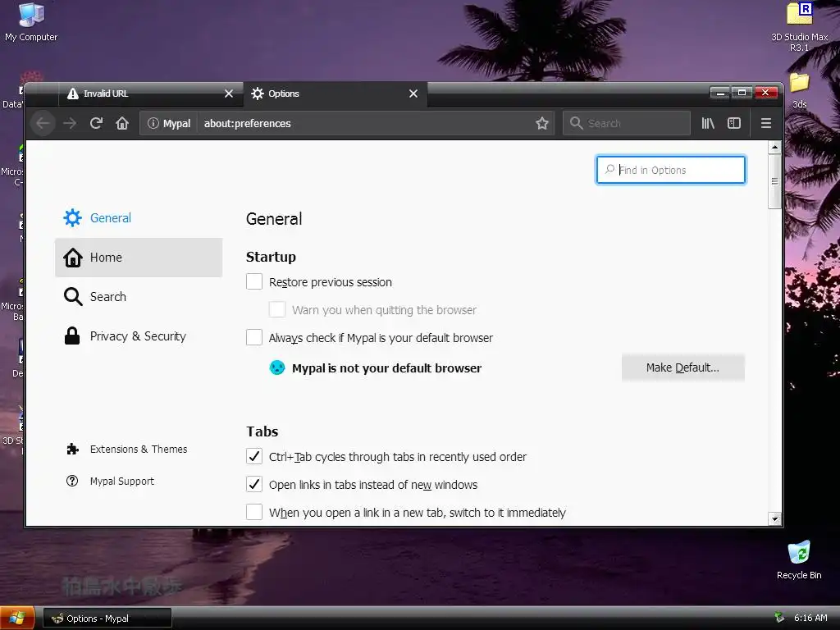Open the General preferences category
The width and height of the screenshot is (840, 630).
pos(139,218)
